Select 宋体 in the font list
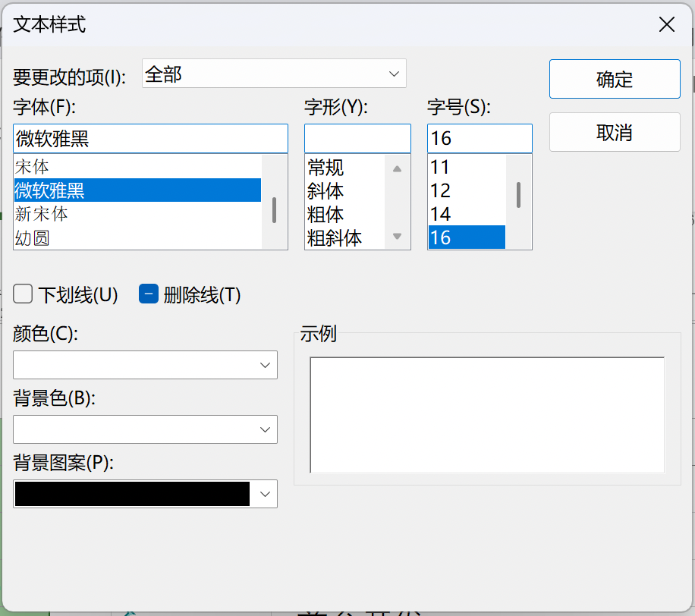 [x=32, y=166]
